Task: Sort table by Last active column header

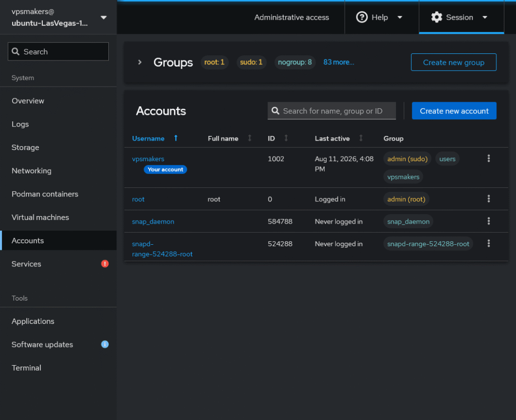Action: pyautogui.click(x=332, y=138)
